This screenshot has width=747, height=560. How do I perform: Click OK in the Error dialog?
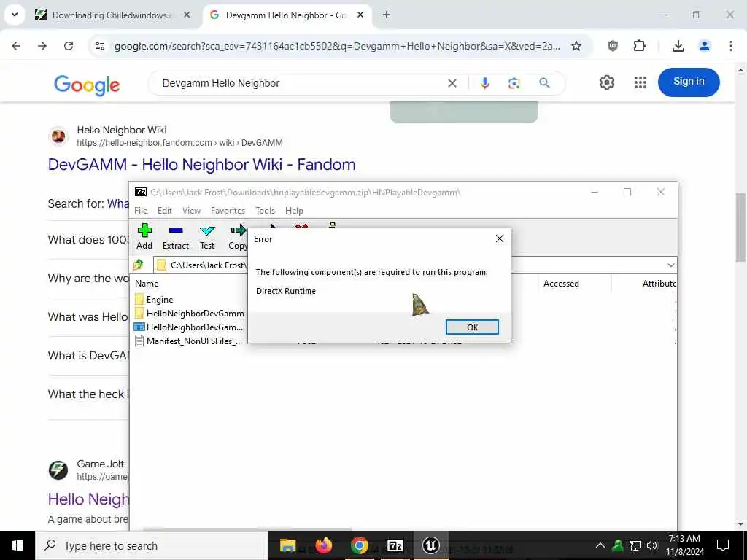(472, 327)
